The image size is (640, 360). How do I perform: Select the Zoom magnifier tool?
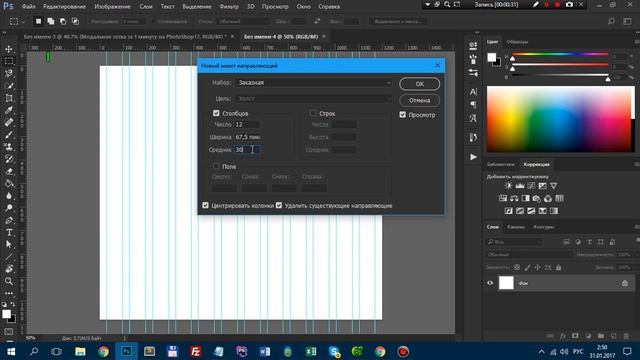9,281
